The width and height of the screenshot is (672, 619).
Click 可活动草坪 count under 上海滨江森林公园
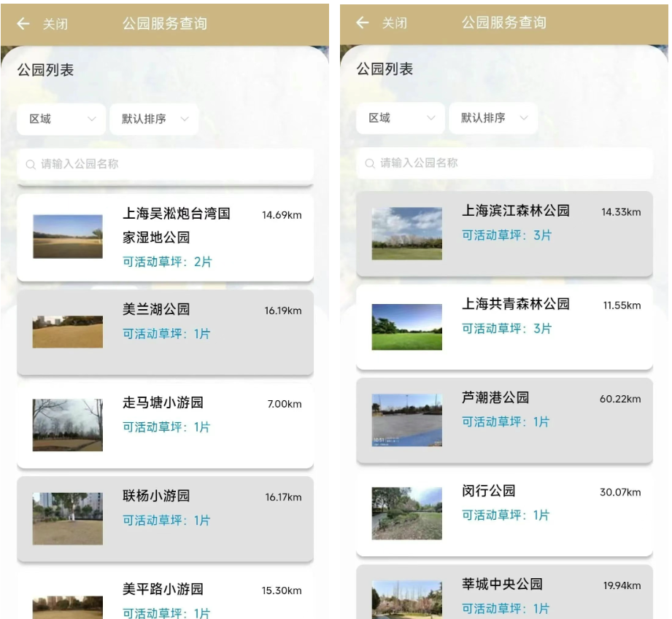(506, 235)
